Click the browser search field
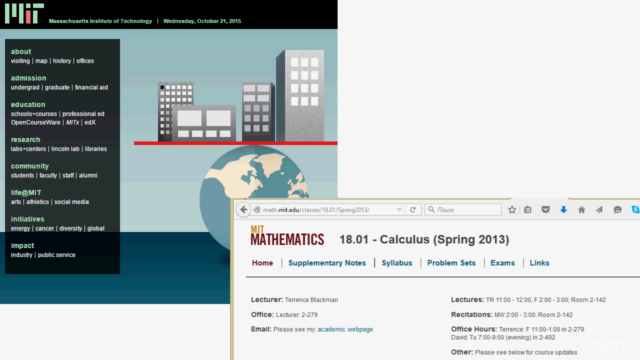This screenshot has height=360, width=640. [x=463, y=210]
